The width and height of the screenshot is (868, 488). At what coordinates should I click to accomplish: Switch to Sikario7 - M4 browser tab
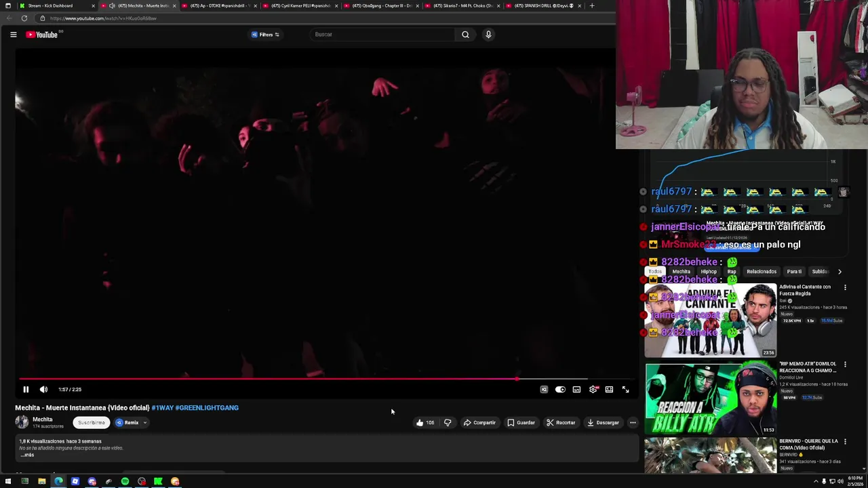[x=462, y=5]
